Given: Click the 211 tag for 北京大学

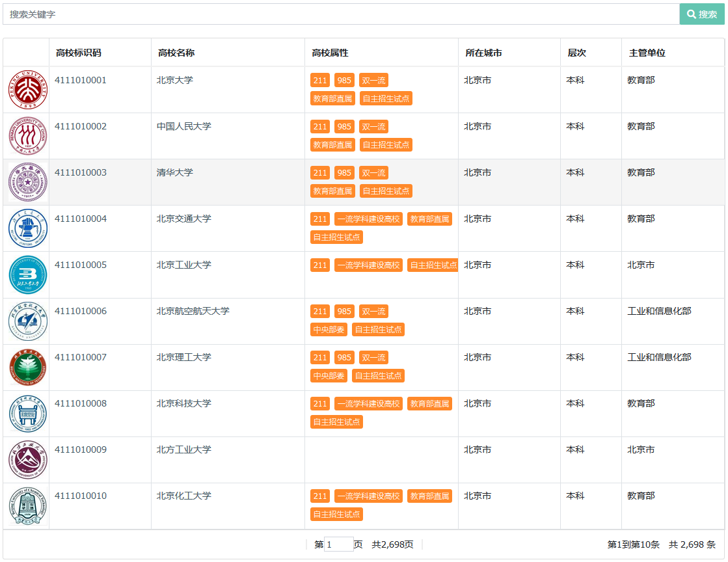Looking at the screenshot, I should [320, 80].
